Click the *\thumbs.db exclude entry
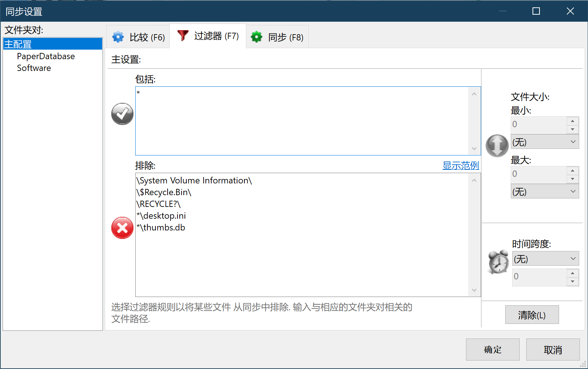The width and height of the screenshot is (588, 369). click(161, 228)
